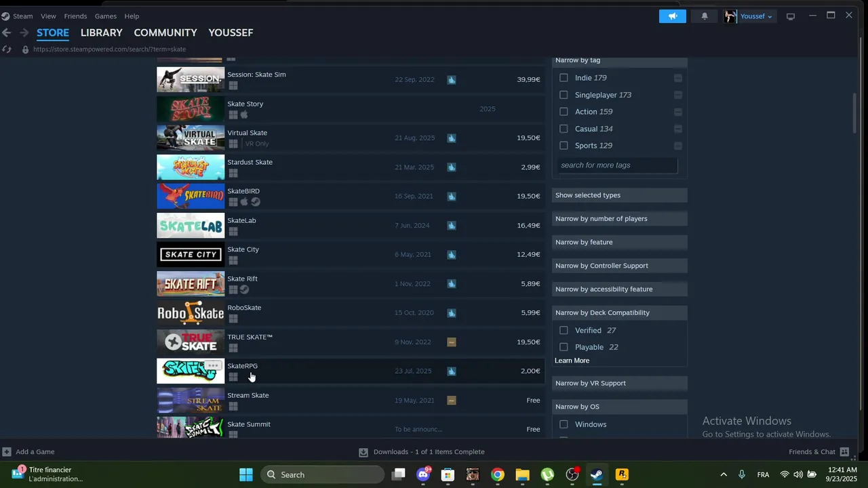The height and width of the screenshot is (488, 868).
Task: Open the Friends menu
Action: (x=75, y=16)
